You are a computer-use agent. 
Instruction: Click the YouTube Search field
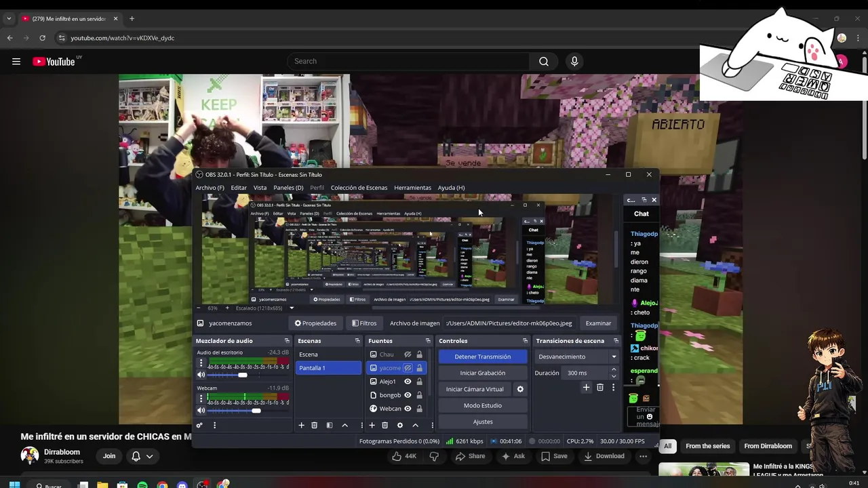(408, 62)
